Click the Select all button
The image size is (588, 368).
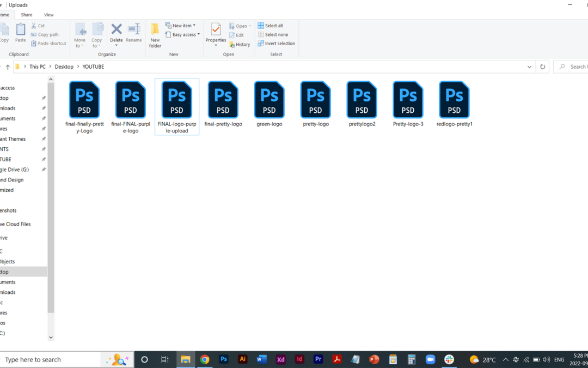tap(271, 26)
